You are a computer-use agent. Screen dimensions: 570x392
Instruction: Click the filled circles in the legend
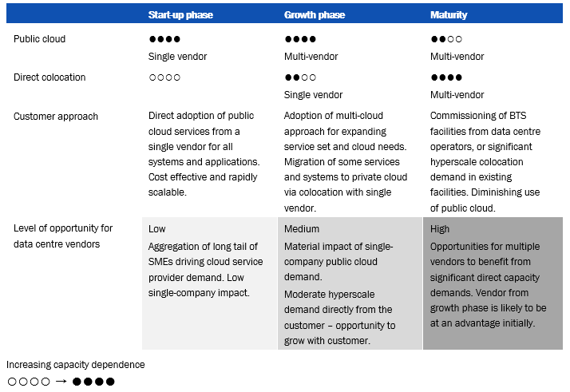pos(93,382)
